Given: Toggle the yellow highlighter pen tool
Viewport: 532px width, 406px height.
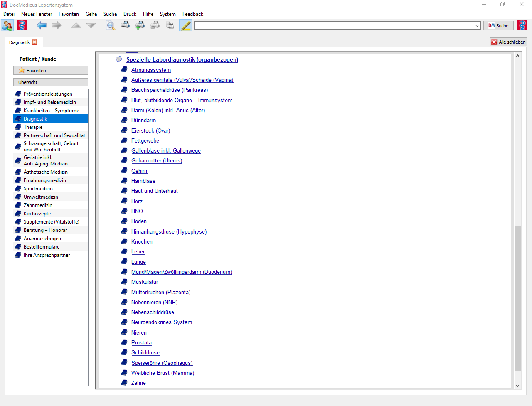Looking at the screenshot, I should click(185, 25).
